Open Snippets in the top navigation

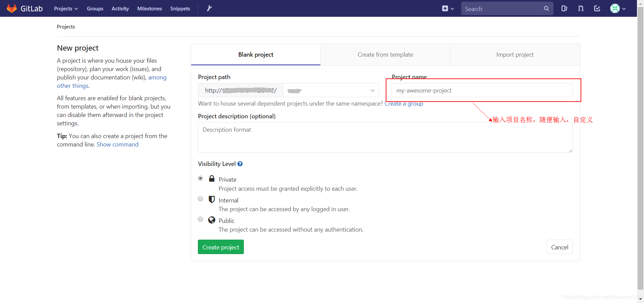point(180,9)
